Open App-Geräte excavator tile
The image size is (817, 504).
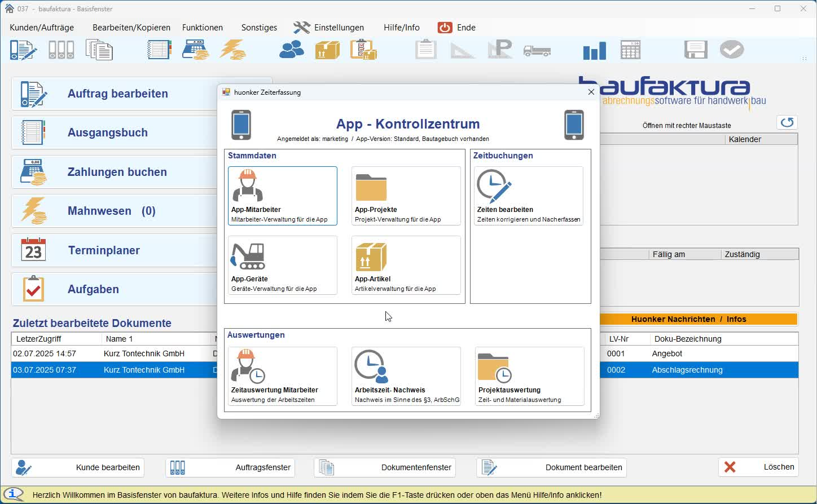pos(282,265)
